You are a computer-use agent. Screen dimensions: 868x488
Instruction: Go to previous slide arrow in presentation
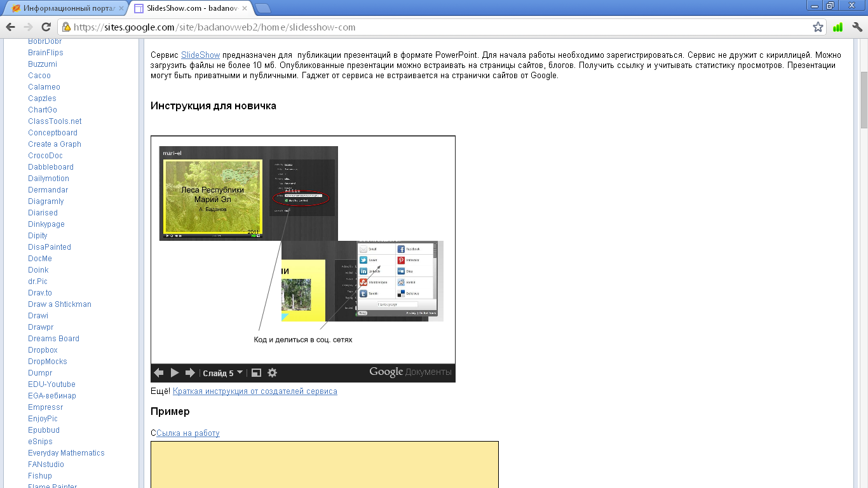(159, 373)
